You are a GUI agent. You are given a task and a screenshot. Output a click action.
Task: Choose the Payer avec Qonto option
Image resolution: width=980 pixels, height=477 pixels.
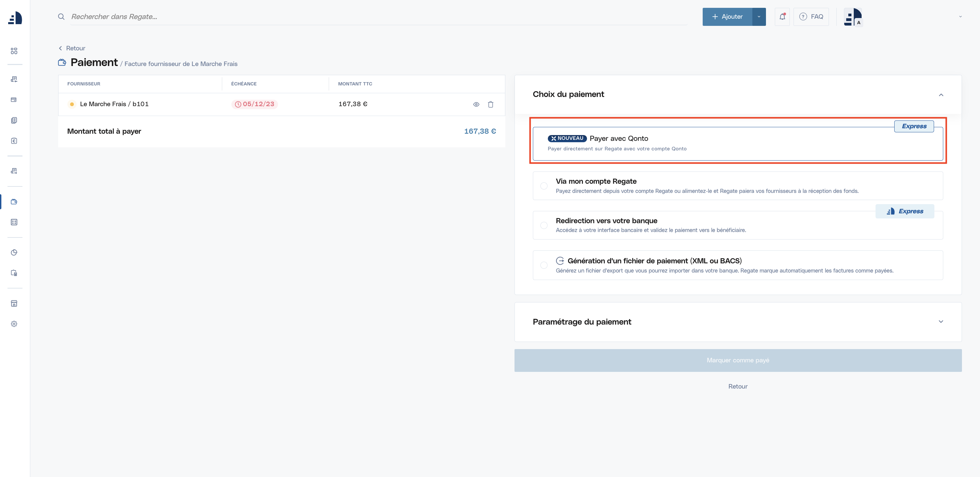(x=738, y=143)
